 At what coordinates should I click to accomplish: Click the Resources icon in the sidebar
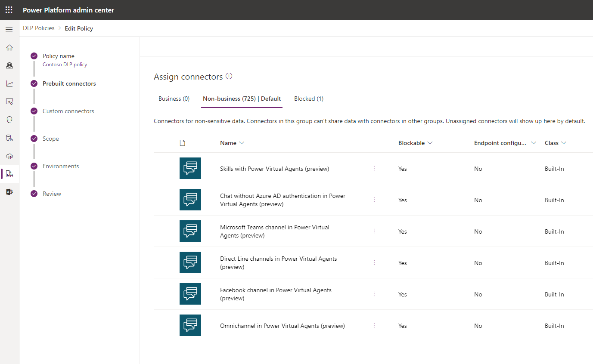pyautogui.click(x=9, y=101)
